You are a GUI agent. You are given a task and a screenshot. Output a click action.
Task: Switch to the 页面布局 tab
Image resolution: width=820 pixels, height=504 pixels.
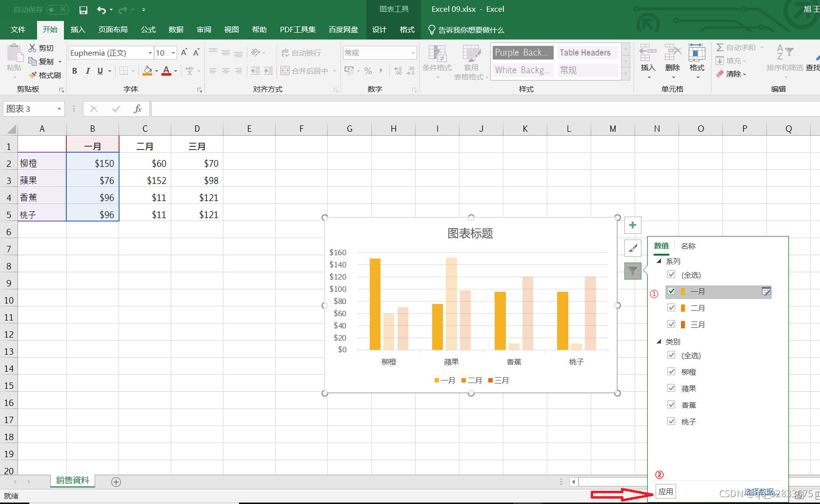pyautogui.click(x=113, y=30)
